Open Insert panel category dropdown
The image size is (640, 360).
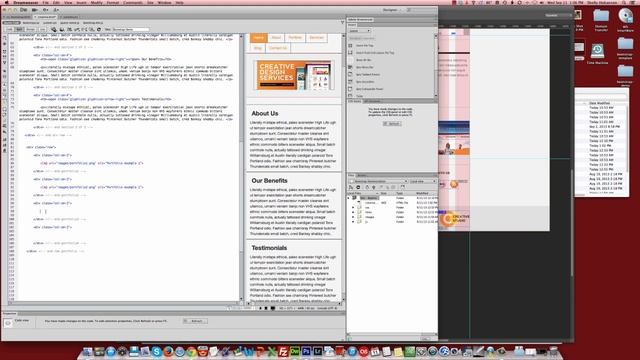click(x=360, y=31)
